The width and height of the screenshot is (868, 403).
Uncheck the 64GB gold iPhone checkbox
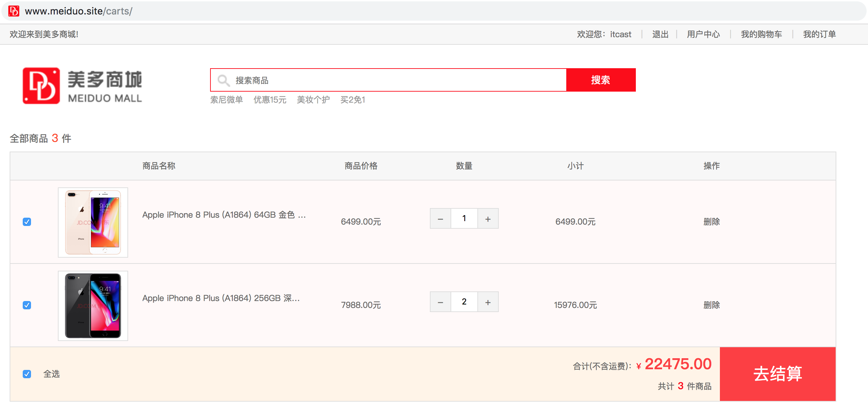tap(27, 222)
